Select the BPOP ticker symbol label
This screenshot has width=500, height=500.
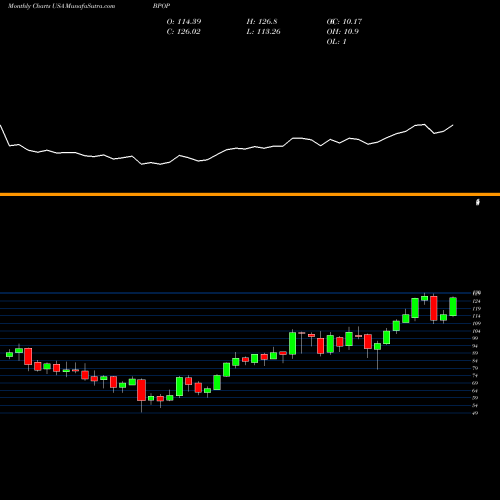(x=162, y=6)
